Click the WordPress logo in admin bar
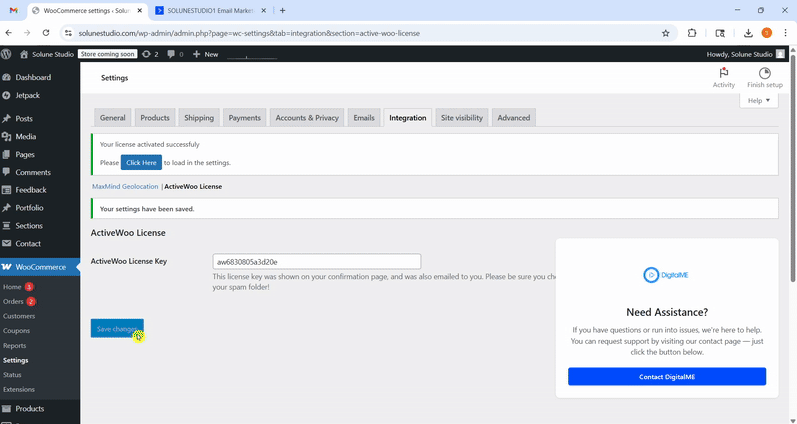Image resolution: width=797 pixels, height=424 pixels. (6, 54)
